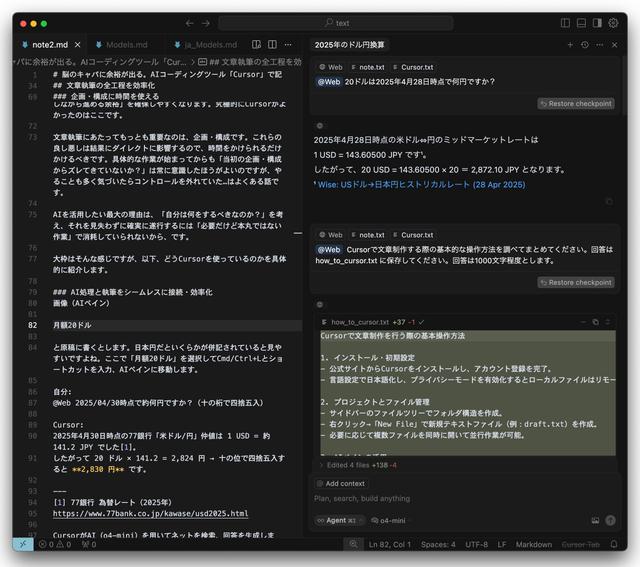The height and width of the screenshot is (567, 640).
Task: Split the editor right icon
Action: (x=272, y=44)
